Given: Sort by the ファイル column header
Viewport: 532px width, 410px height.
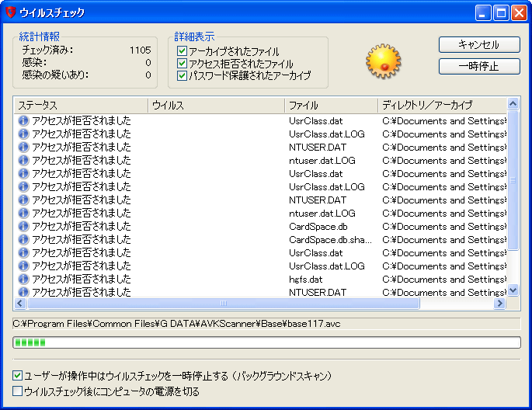Looking at the screenshot, I should (332, 105).
